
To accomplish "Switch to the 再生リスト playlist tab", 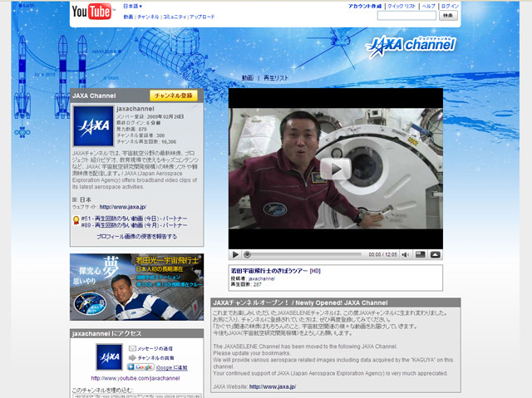I will point(276,77).
